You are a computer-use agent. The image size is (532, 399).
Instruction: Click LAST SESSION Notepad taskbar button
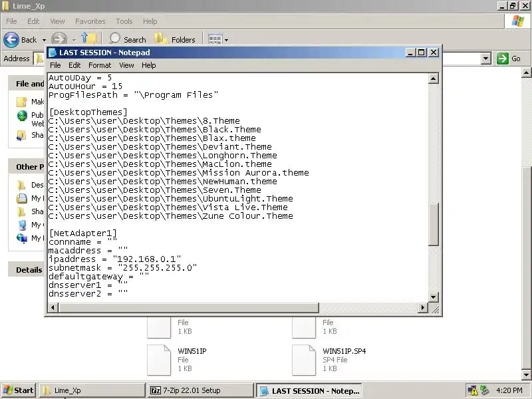click(309, 390)
